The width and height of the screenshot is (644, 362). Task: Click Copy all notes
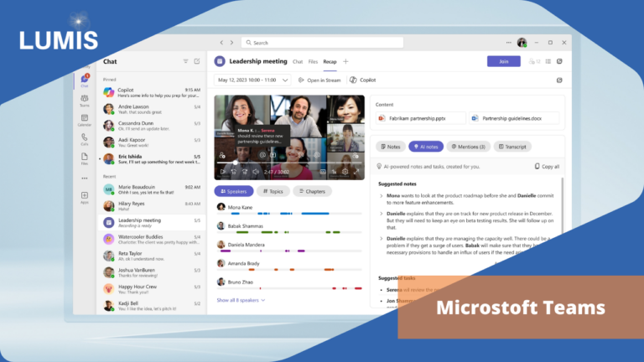tap(547, 166)
